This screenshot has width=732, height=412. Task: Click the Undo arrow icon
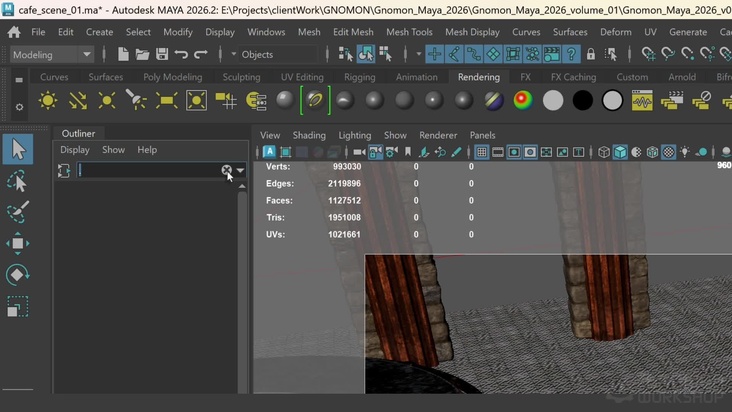[x=181, y=54]
